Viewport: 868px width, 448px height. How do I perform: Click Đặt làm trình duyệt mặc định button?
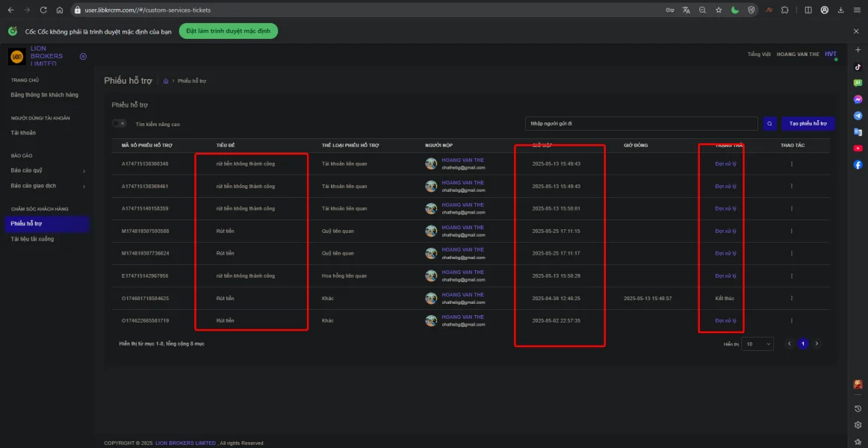(228, 31)
